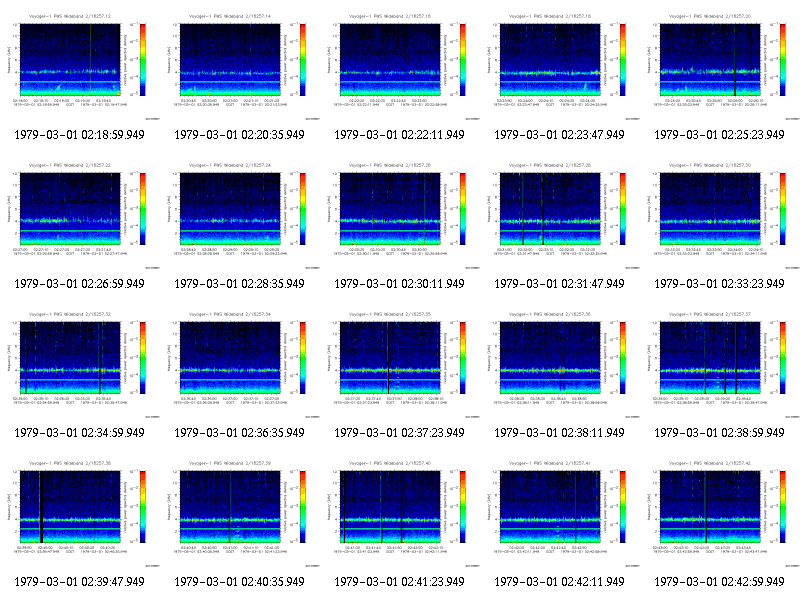
Task: Click caption text "1979-03-01 02:25:23.949"
Action: [x=719, y=135]
